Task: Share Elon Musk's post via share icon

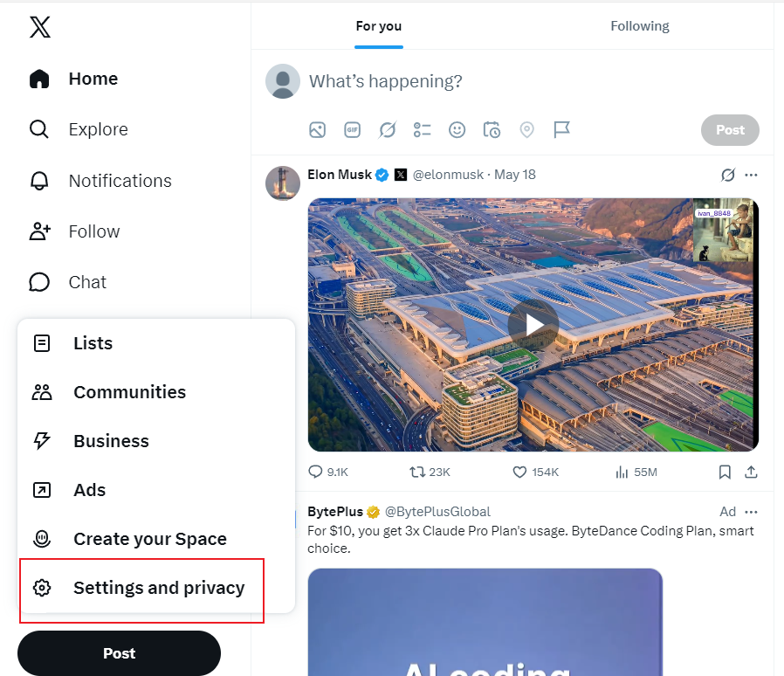Action: pos(751,472)
